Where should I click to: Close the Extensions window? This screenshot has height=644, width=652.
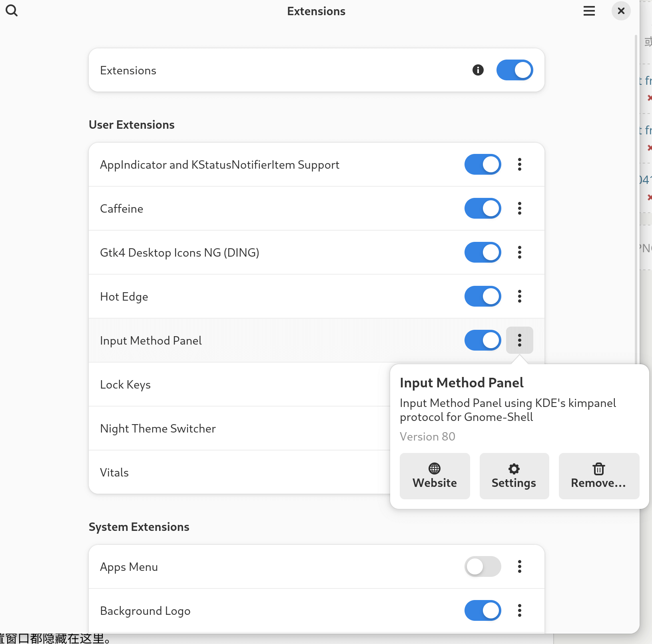coord(621,11)
